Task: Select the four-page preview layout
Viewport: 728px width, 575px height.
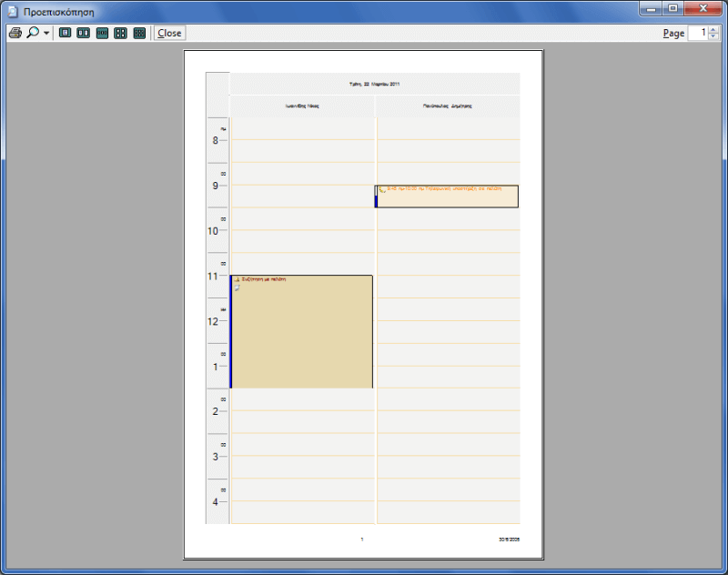Action: [x=120, y=33]
